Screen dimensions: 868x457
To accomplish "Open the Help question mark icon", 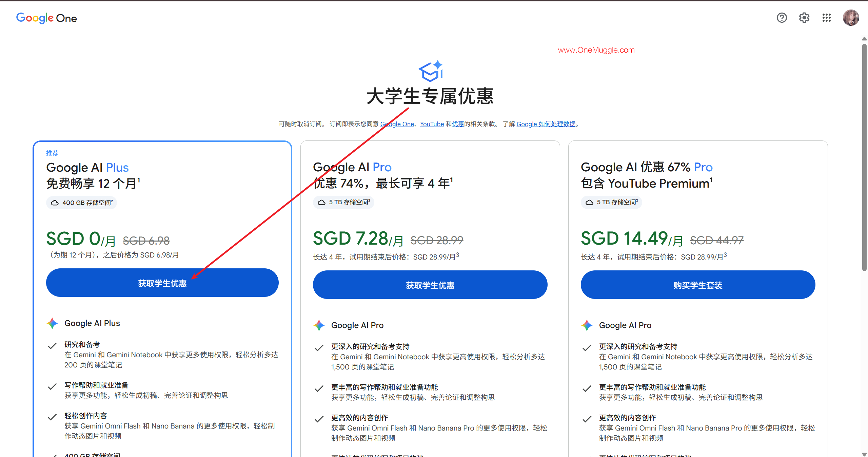I will click(x=782, y=18).
